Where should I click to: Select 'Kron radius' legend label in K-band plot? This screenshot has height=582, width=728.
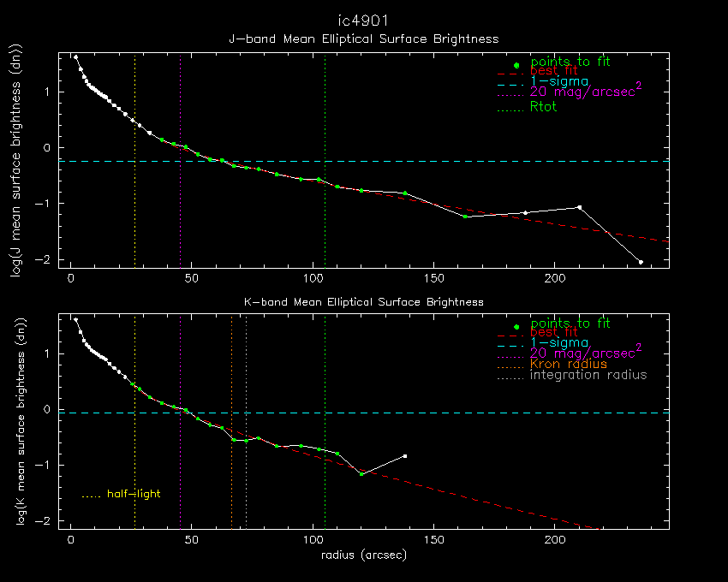pyautogui.click(x=569, y=364)
